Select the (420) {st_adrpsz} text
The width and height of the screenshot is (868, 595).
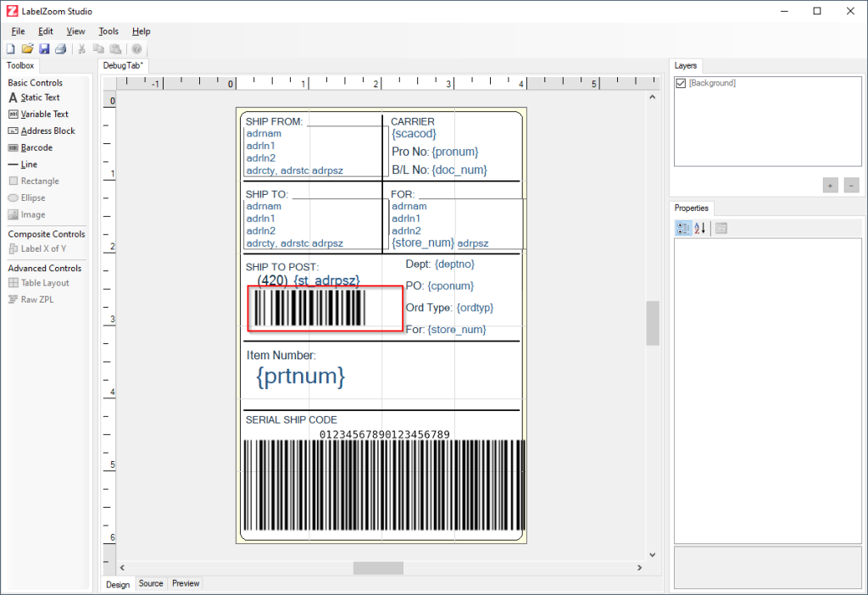pyautogui.click(x=309, y=280)
